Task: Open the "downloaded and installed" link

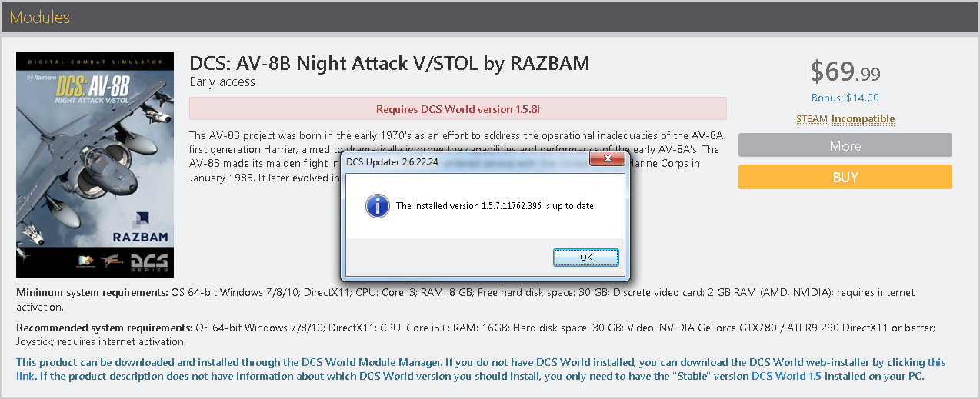Action: click(177, 362)
